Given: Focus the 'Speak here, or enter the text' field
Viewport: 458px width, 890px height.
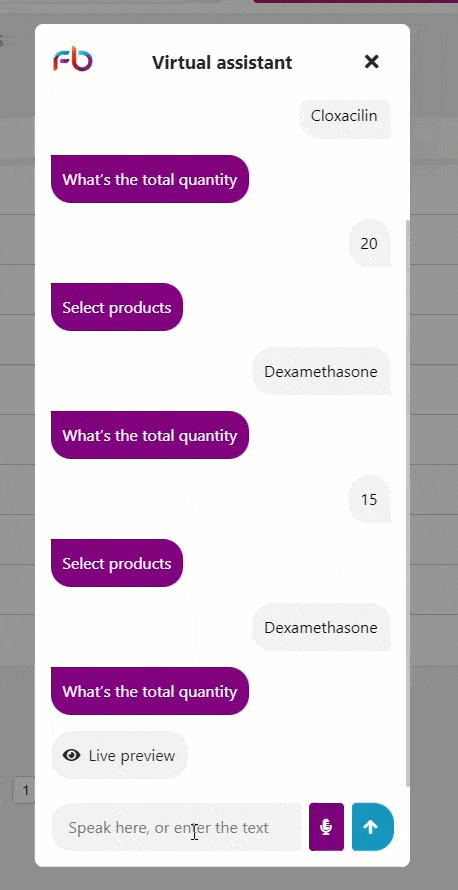Looking at the screenshot, I should pos(178,827).
